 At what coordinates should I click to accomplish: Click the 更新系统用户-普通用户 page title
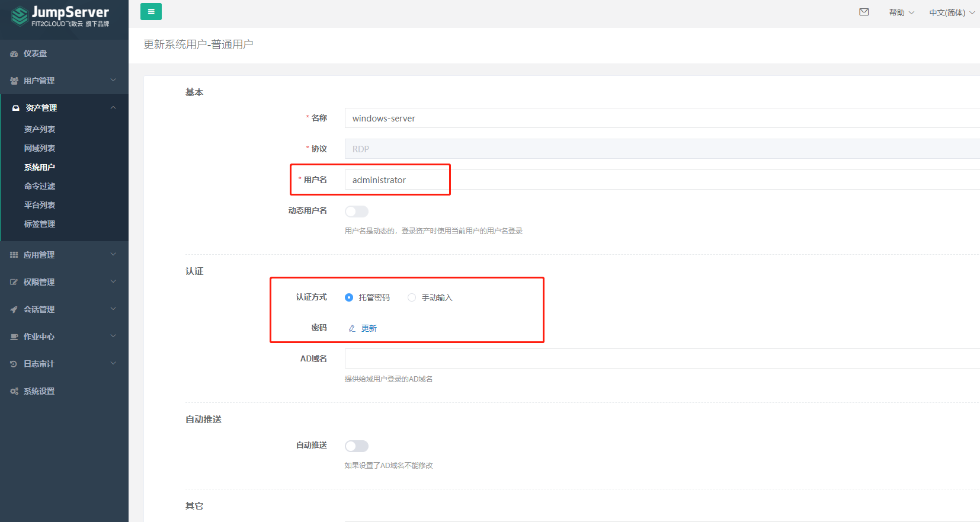198,44
